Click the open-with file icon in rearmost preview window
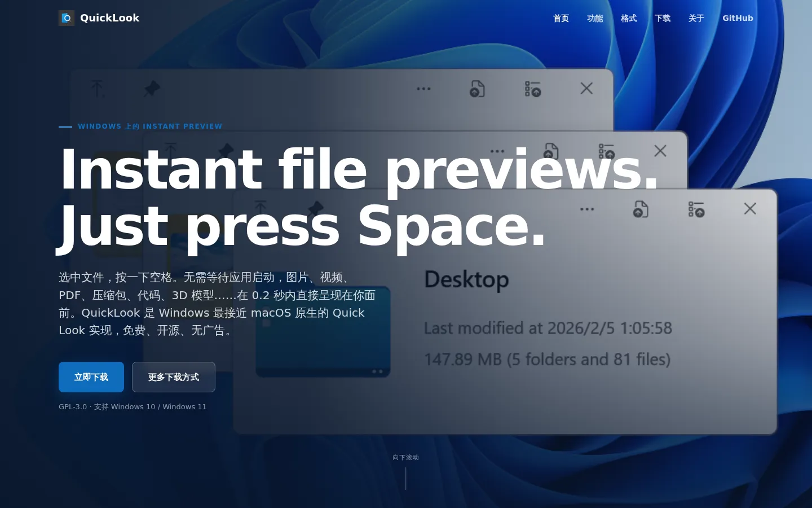Viewport: 812px width, 508px height. (477, 89)
